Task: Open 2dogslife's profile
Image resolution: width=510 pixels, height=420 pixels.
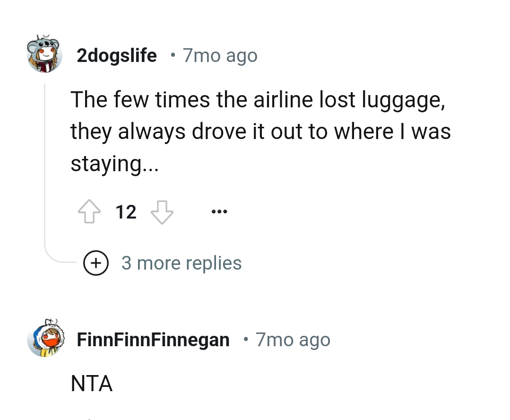Action: 116,55
